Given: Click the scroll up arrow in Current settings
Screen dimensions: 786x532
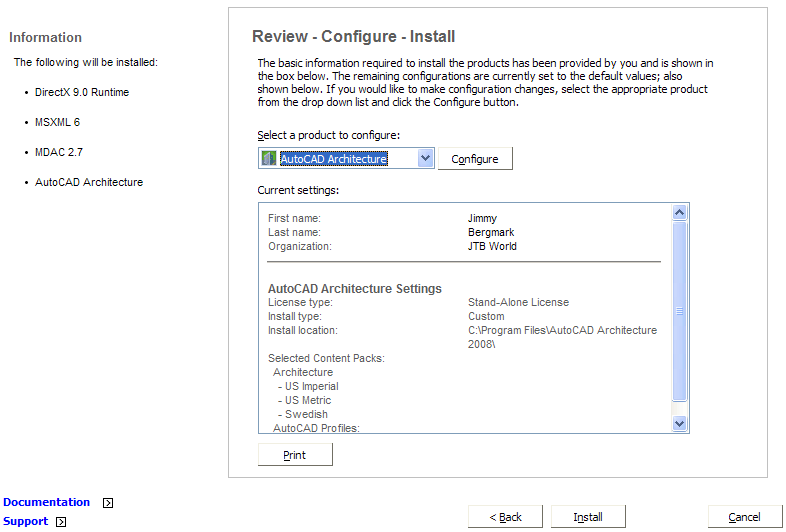Looking at the screenshot, I should pyautogui.click(x=679, y=213).
